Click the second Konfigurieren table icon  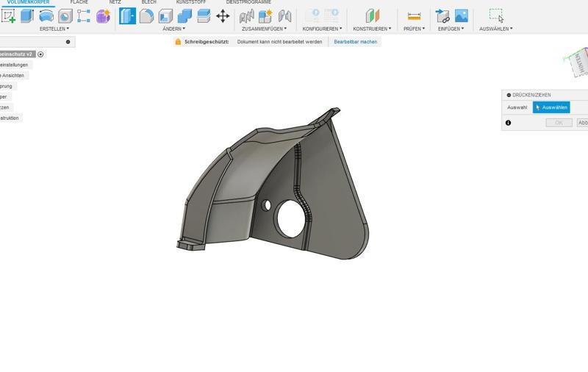coord(331,15)
